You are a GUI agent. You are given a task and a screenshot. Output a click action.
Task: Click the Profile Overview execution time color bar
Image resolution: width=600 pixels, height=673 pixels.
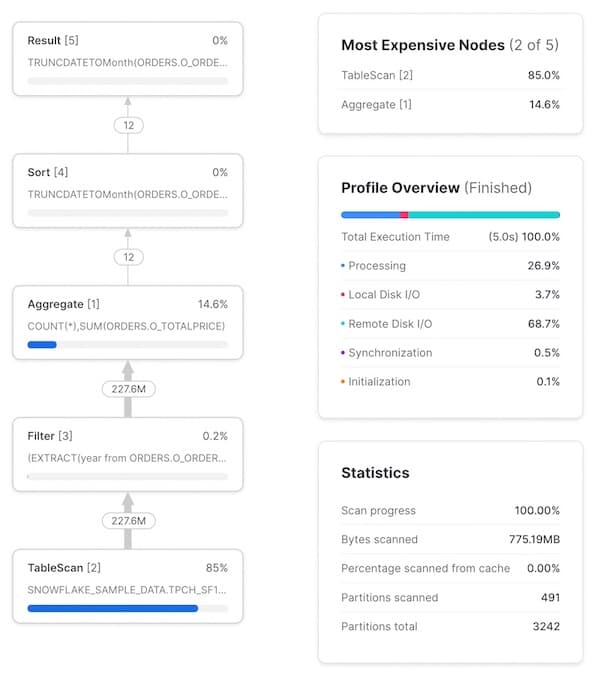(x=450, y=214)
